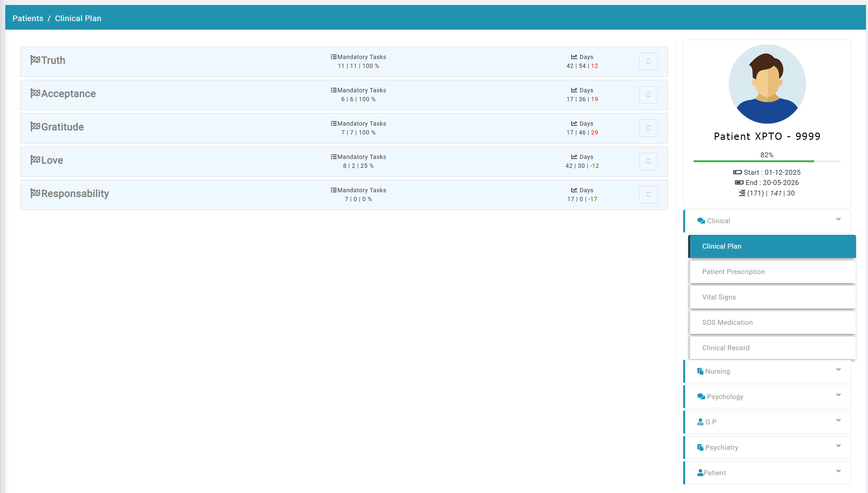Click the doctor icon next to G.P
The image size is (868, 493).
click(x=700, y=422)
